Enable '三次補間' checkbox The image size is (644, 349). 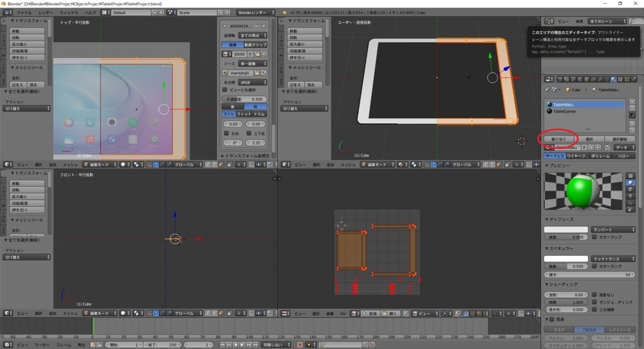(594, 309)
